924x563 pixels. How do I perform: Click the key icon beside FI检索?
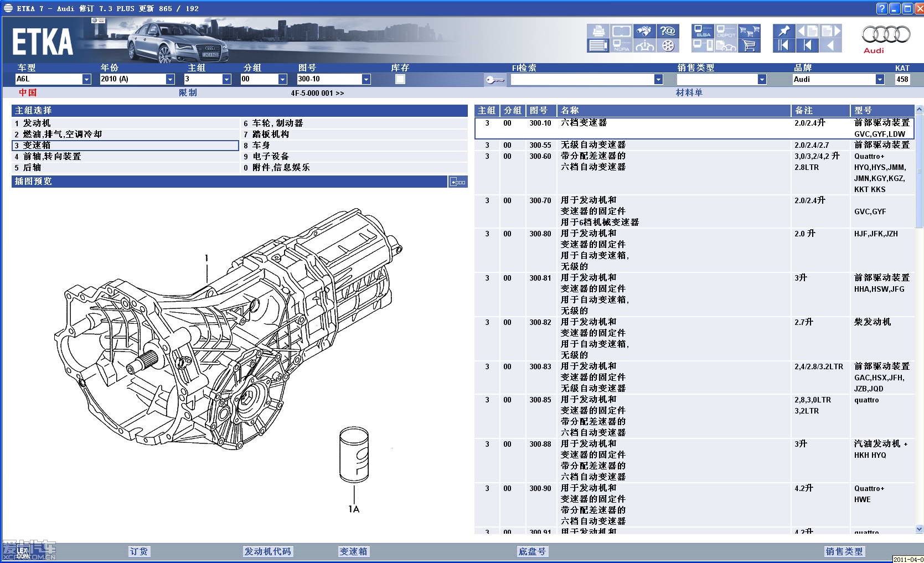pyautogui.click(x=494, y=80)
